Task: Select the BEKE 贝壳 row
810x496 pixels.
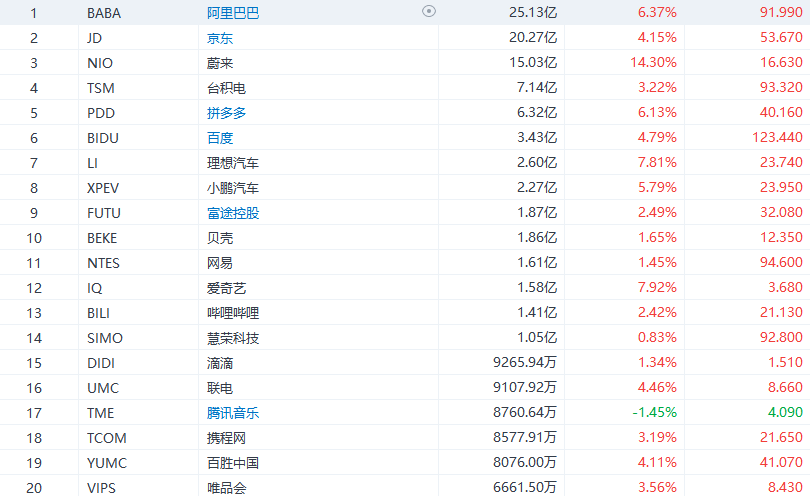Action: [x=405, y=238]
